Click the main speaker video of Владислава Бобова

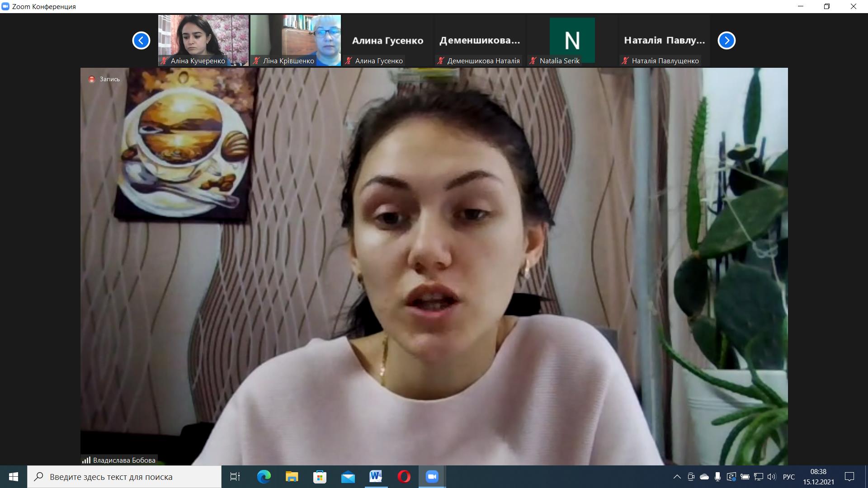click(434, 267)
